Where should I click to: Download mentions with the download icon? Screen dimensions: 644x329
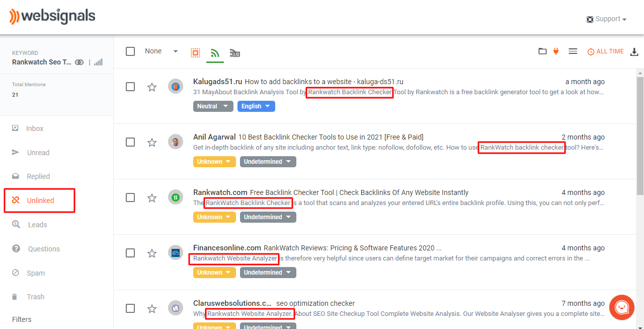tap(634, 52)
